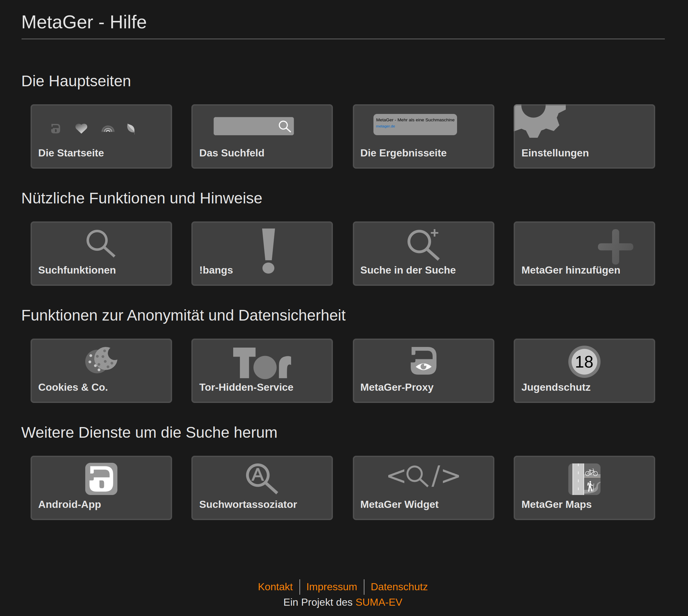Image resolution: width=688 pixels, height=616 pixels.
Task: Click the code-brackets search icon for Widget
Action: point(424,476)
